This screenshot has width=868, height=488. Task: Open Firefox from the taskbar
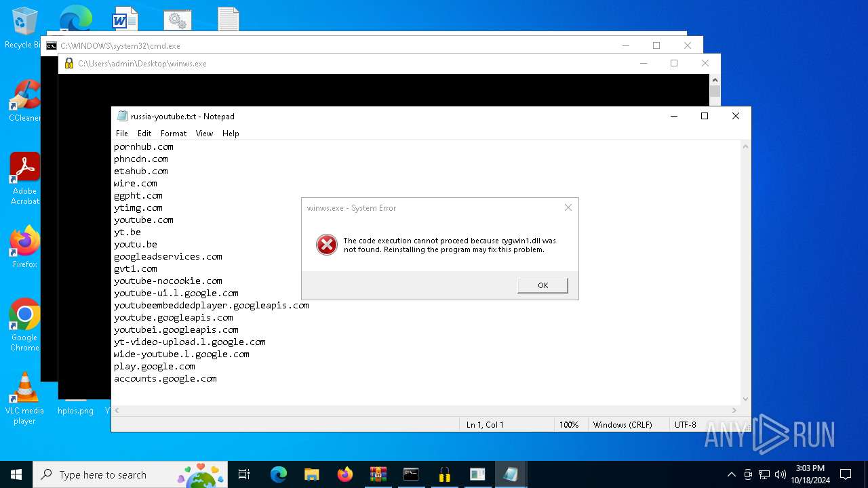pos(344,474)
